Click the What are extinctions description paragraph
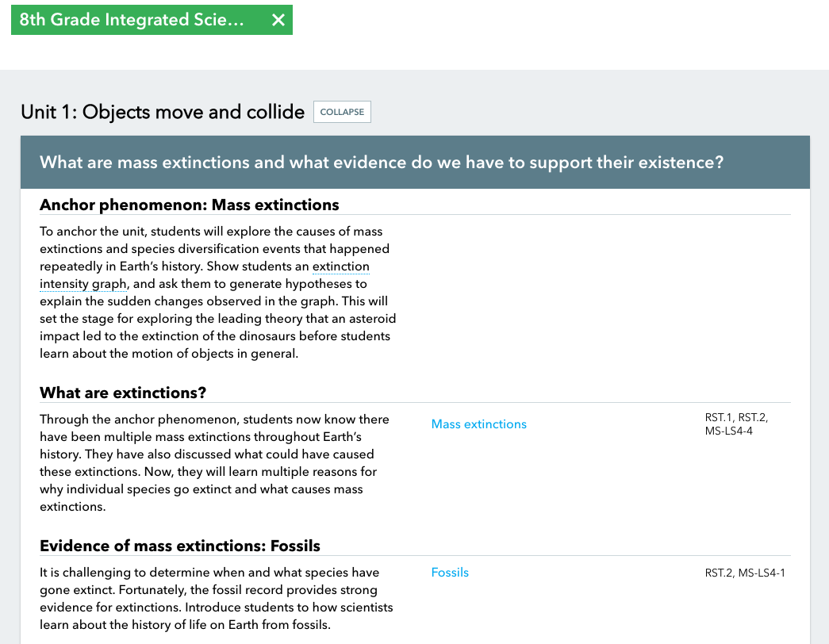829x644 pixels. pos(214,462)
